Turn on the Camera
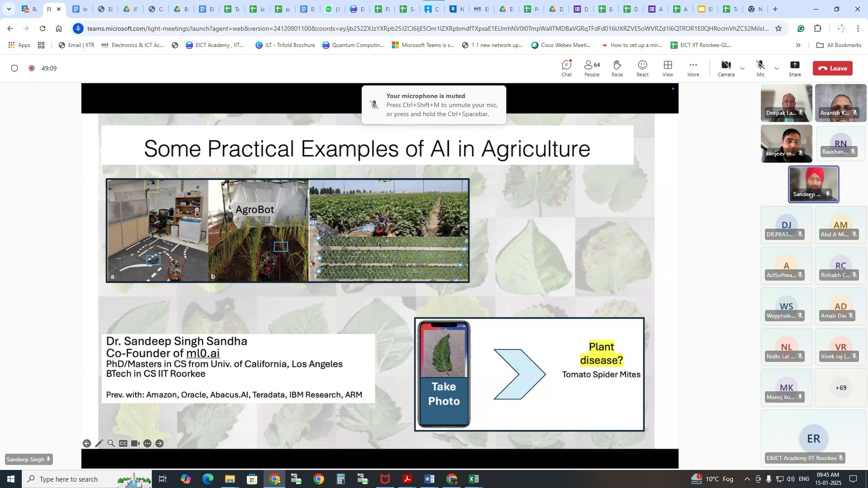 coord(726,68)
